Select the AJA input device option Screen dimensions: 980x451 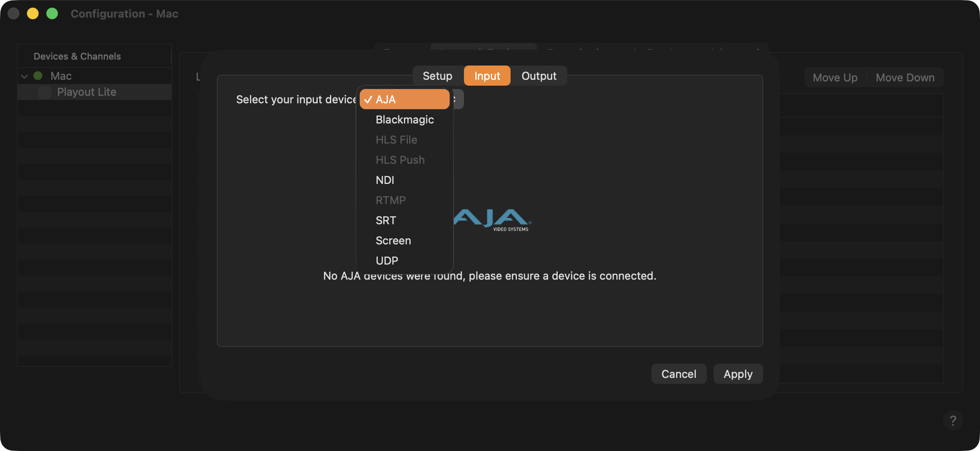[405, 100]
